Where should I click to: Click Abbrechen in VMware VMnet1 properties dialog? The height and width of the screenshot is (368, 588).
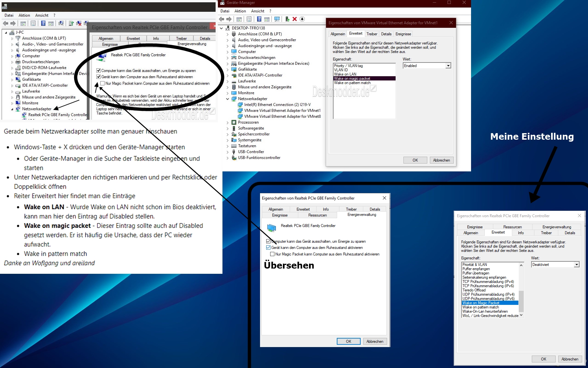(x=442, y=160)
